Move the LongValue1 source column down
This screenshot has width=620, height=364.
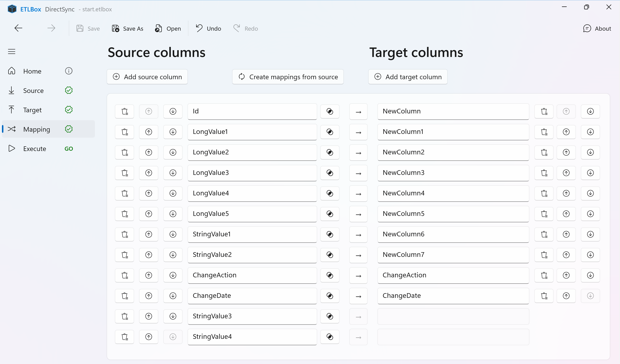click(173, 132)
